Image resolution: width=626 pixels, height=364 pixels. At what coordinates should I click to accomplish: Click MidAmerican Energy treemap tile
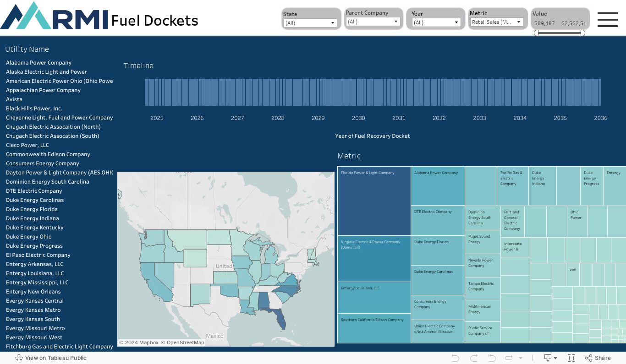(x=483, y=311)
